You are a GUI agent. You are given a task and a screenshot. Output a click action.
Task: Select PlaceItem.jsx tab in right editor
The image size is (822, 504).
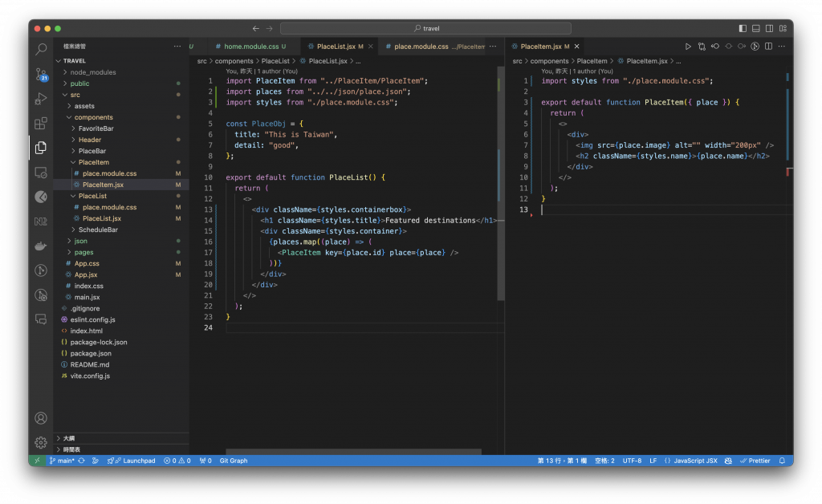545,47
